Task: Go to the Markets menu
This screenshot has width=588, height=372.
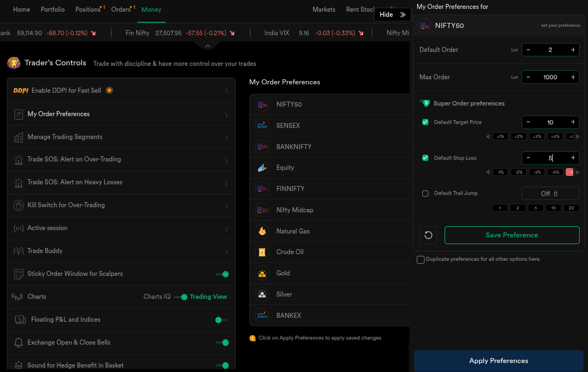Action: [x=324, y=9]
